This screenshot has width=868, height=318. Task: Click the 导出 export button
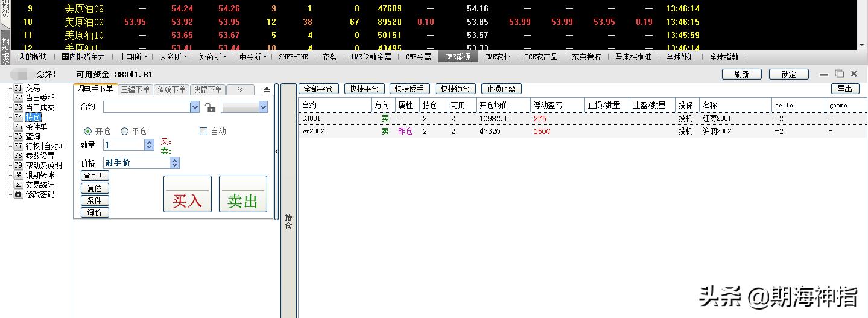point(845,89)
